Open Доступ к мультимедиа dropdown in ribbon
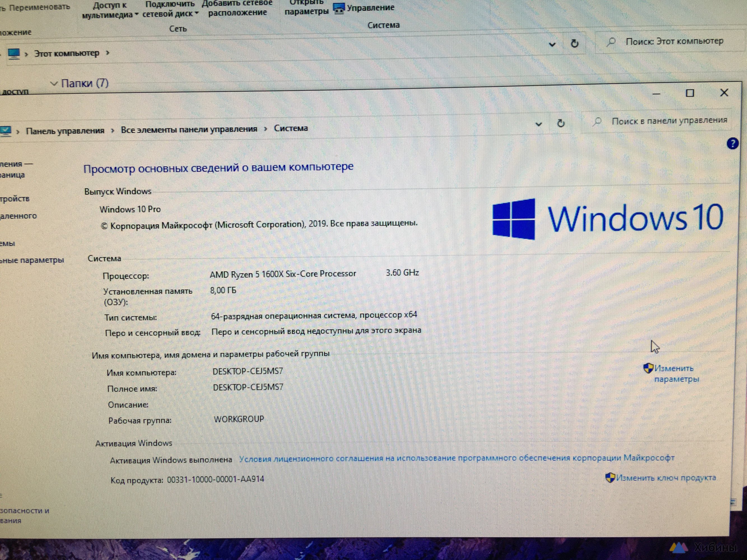This screenshot has height=560, width=747. click(x=110, y=10)
